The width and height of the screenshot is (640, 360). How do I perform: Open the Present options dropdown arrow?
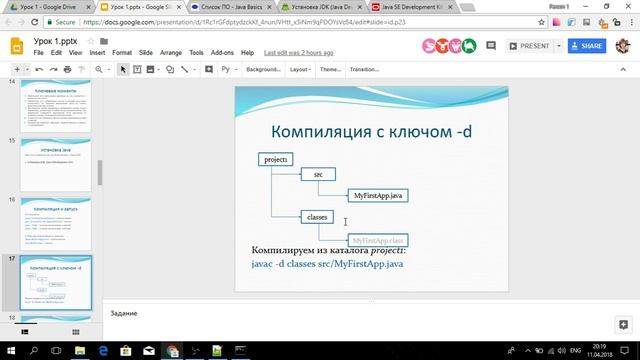click(x=559, y=46)
